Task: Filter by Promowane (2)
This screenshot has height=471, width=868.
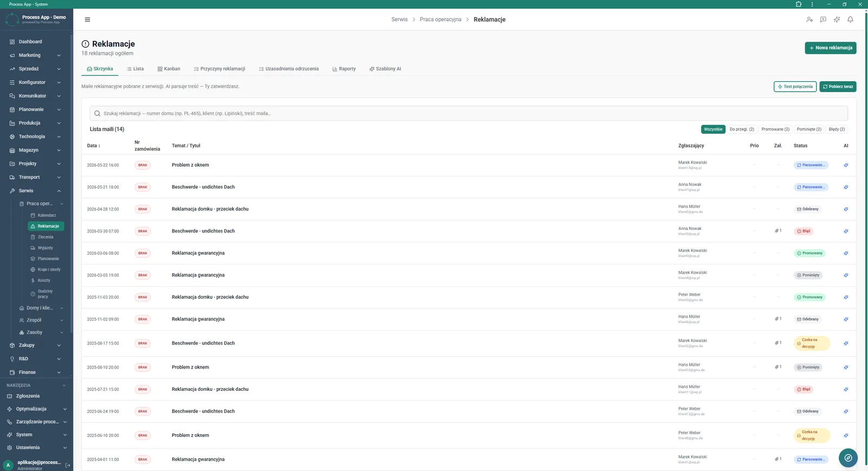Action: [x=775, y=130]
